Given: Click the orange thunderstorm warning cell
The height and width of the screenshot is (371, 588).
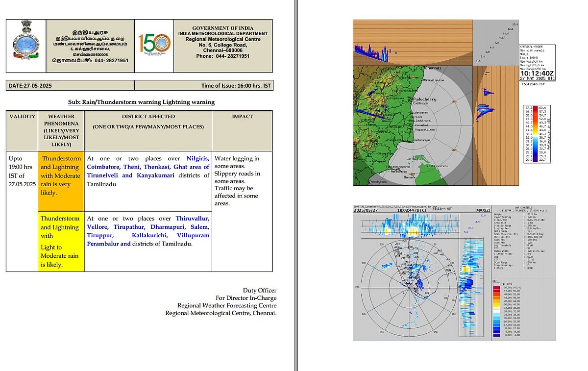Looking at the screenshot, I should click(61, 175).
